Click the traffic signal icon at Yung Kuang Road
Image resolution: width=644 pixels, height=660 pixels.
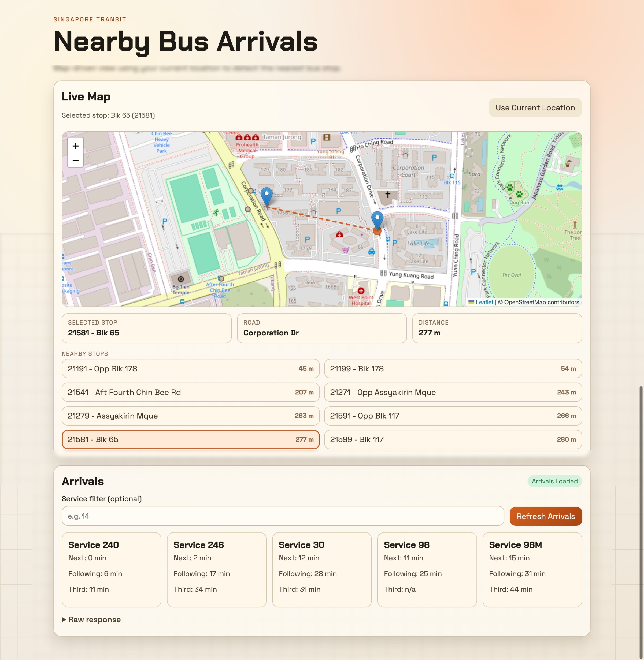click(383, 273)
